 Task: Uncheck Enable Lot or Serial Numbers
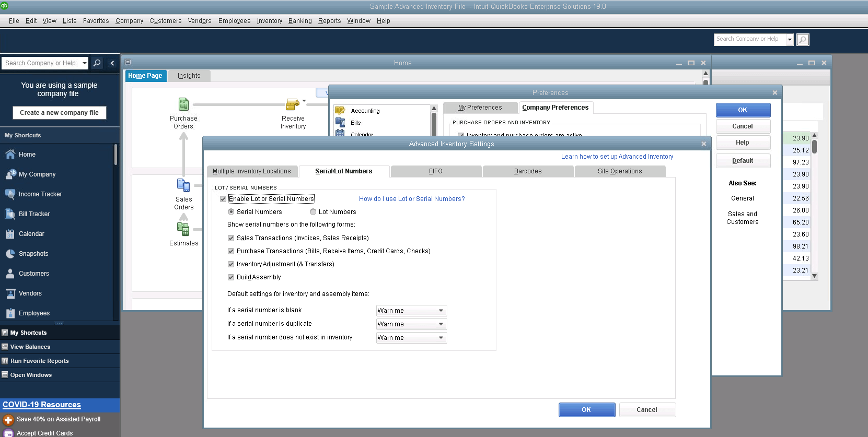(223, 199)
